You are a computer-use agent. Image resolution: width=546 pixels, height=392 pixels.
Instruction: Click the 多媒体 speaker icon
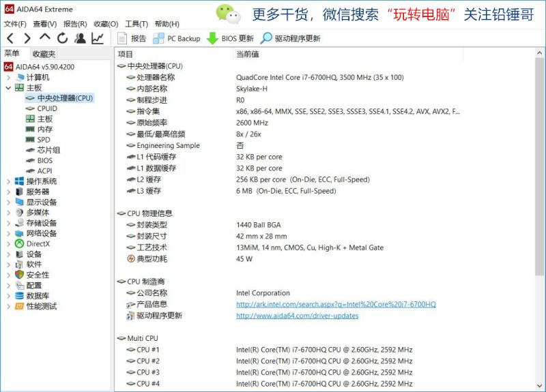pos(20,213)
